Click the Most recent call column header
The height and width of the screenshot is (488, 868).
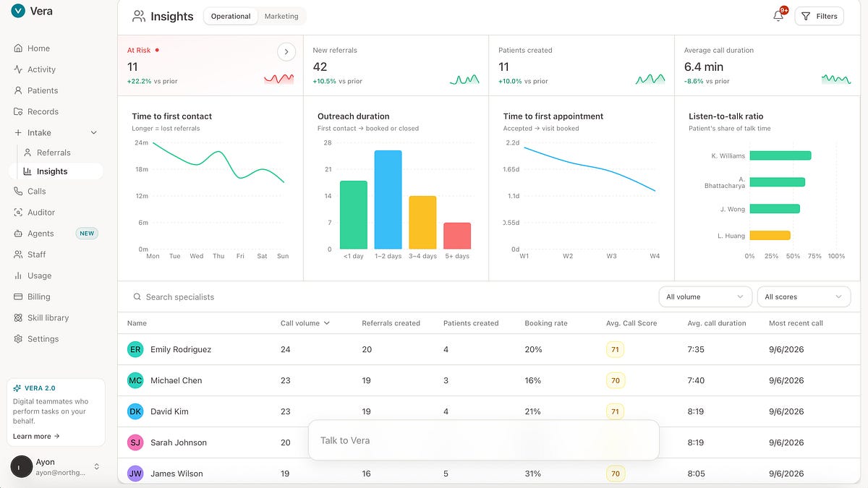click(796, 323)
